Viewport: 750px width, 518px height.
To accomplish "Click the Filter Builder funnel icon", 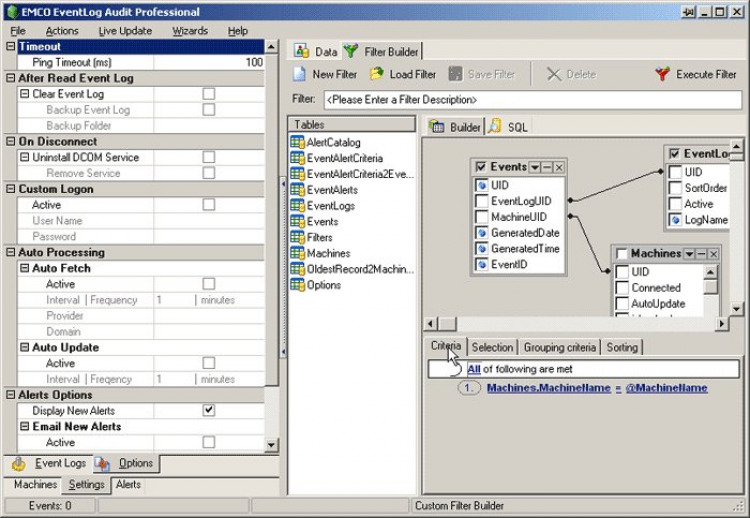I will 351,51.
